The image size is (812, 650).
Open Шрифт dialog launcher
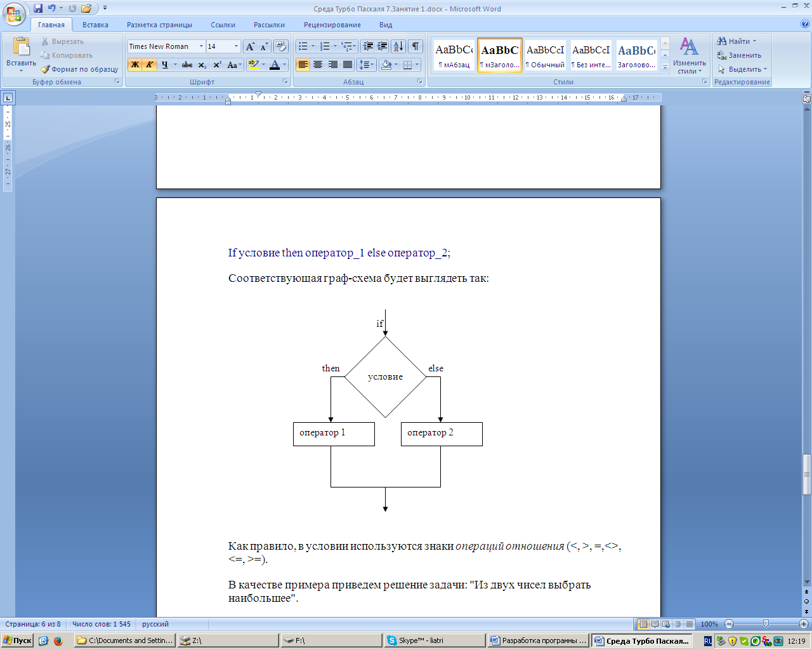tap(286, 82)
